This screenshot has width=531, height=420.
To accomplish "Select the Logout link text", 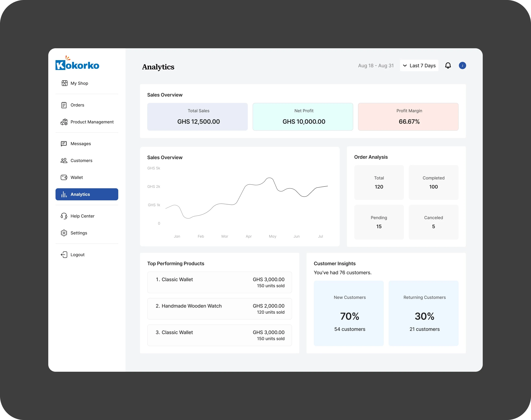I will [77, 254].
